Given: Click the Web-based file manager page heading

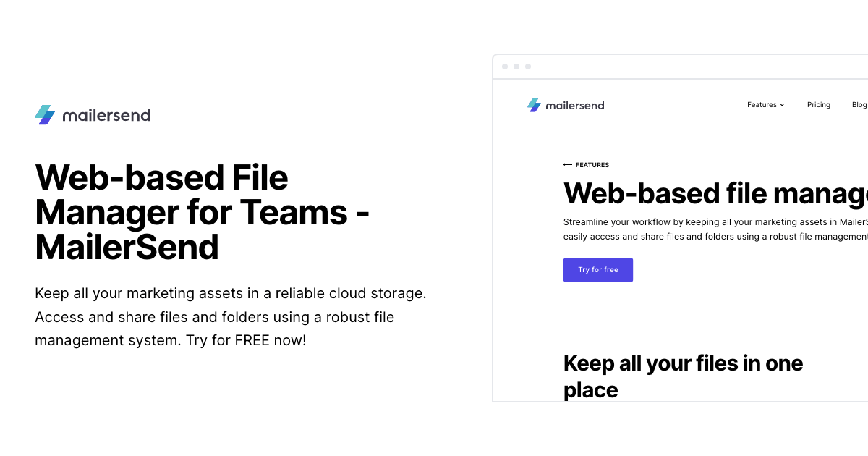Looking at the screenshot, I should pos(716,193).
